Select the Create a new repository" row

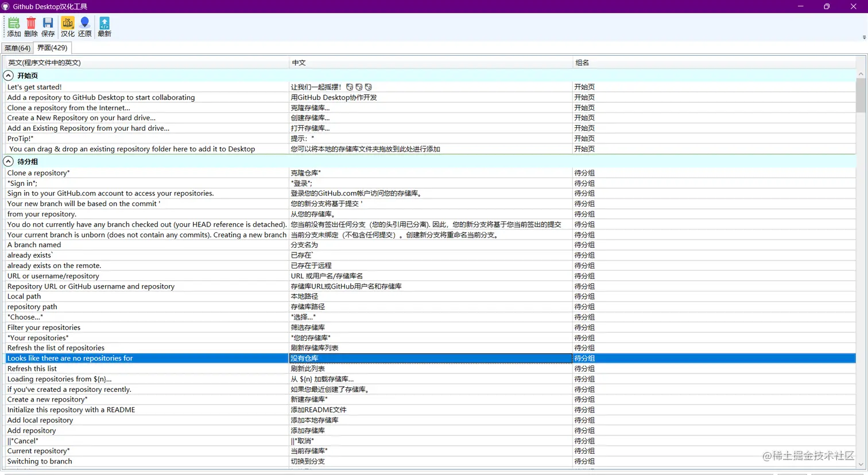(431, 399)
